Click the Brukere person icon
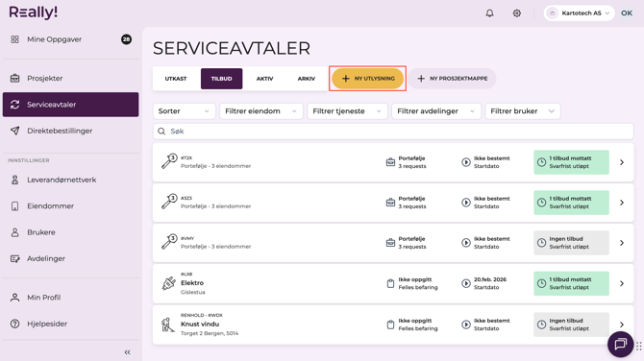This screenshot has height=361, width=644. click(14, 232)
